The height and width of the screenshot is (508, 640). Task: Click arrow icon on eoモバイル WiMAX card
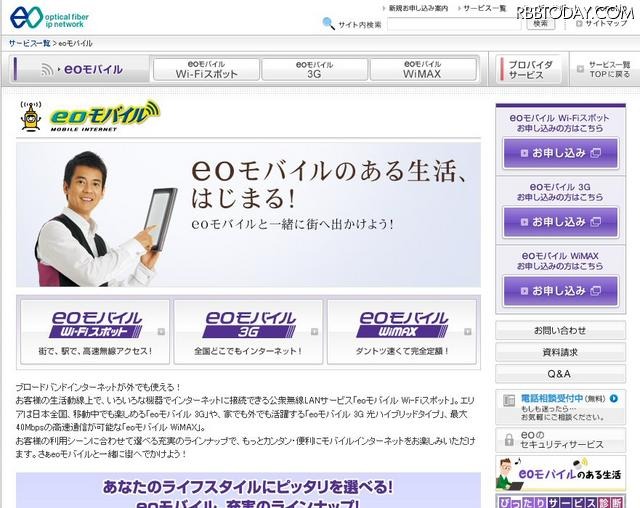468,331
